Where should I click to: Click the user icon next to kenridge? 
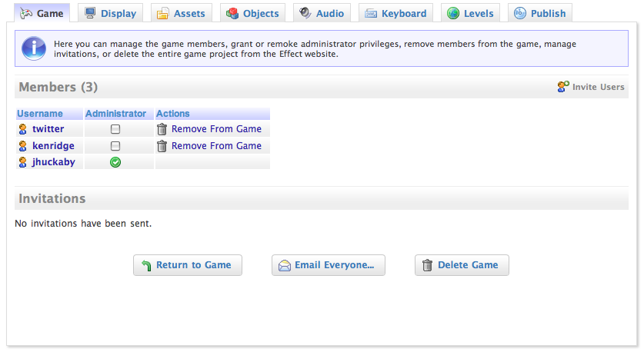23,146
